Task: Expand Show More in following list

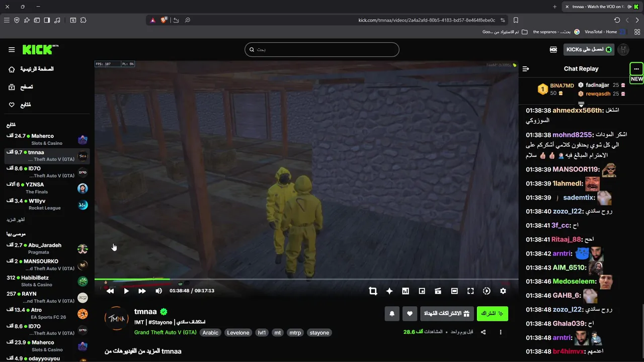Action: (16, 220)
